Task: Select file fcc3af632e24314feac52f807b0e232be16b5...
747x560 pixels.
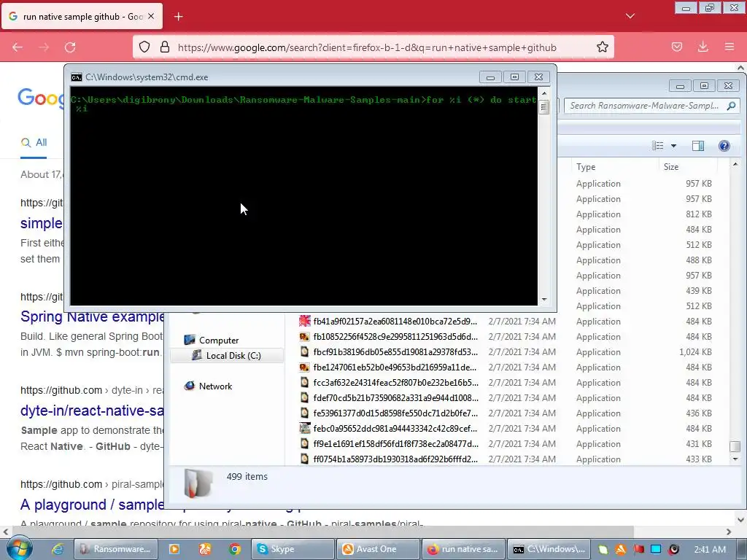Action: [395, 382]
